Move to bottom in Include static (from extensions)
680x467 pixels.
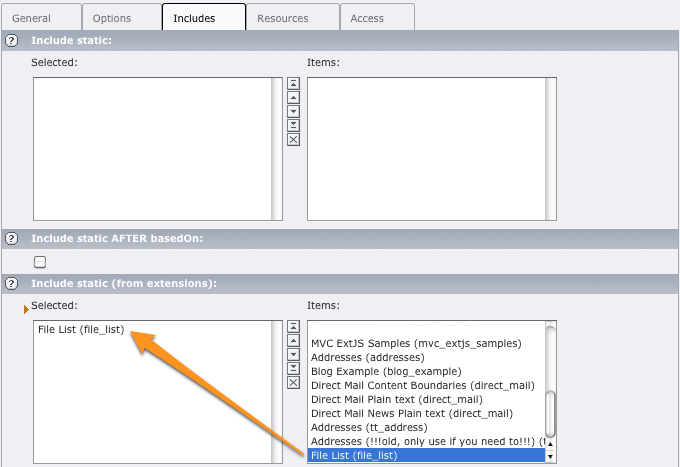(293, 368)
